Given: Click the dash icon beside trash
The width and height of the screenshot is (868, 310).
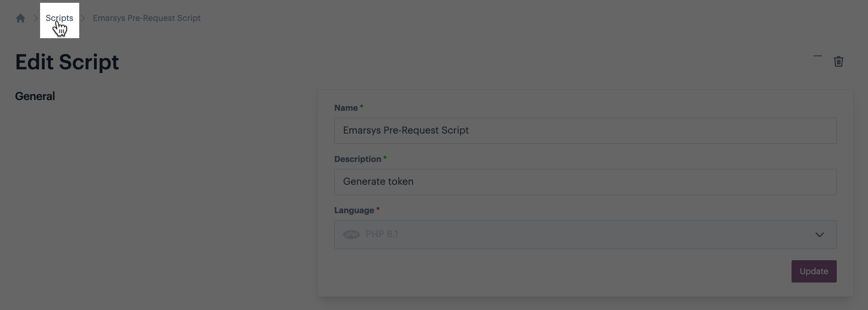Looking at the screenshot, I should tap(818, 56).
